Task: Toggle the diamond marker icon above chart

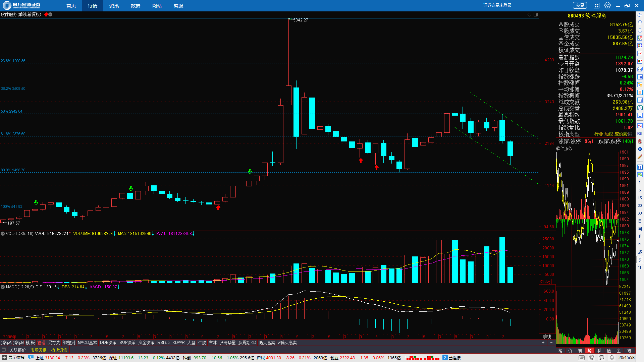Action: click(x=529, y=14)
